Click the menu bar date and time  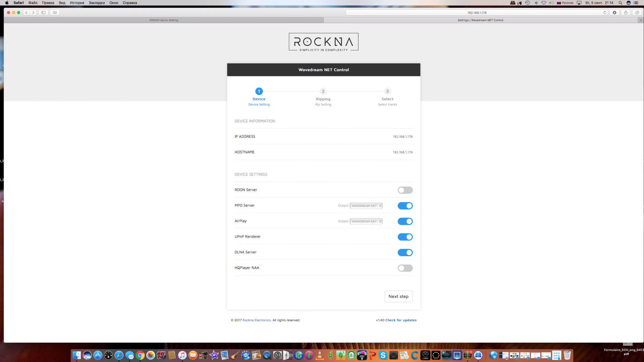(x=599, y=3)
